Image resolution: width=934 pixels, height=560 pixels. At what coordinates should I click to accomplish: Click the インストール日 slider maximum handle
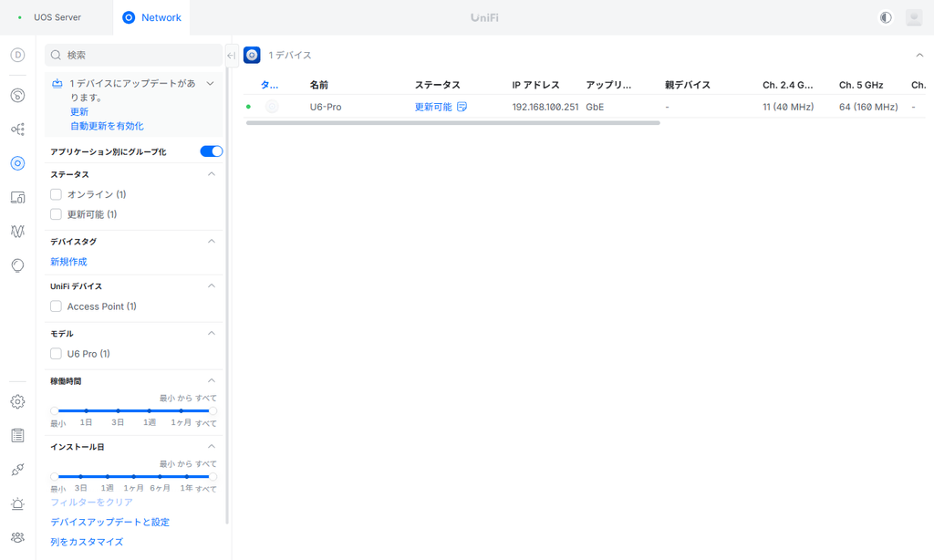click(x=213, y=477)
